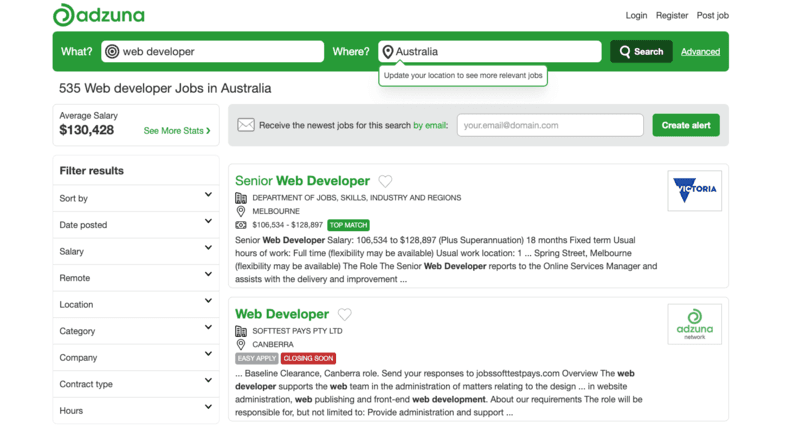Expand the Date posted filter
The height and width of the screenshot is (430, 800).
(136, 225)
